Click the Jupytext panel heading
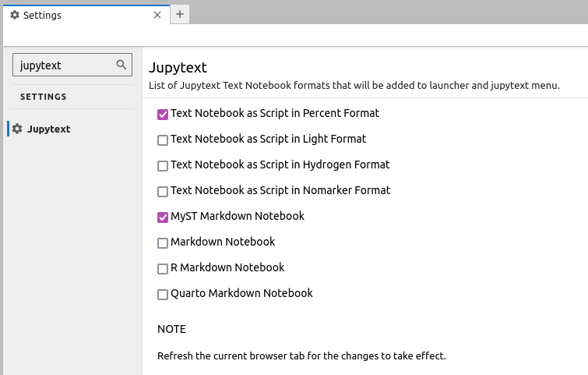 pyautogui.click(x=178, y=68)
